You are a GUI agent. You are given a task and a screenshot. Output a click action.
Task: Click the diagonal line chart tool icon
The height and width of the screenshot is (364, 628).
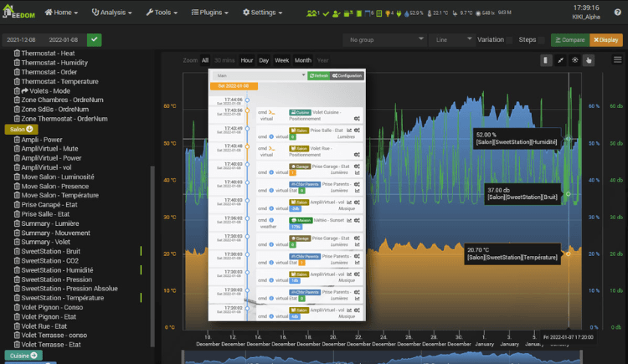[x=559, y=60]
